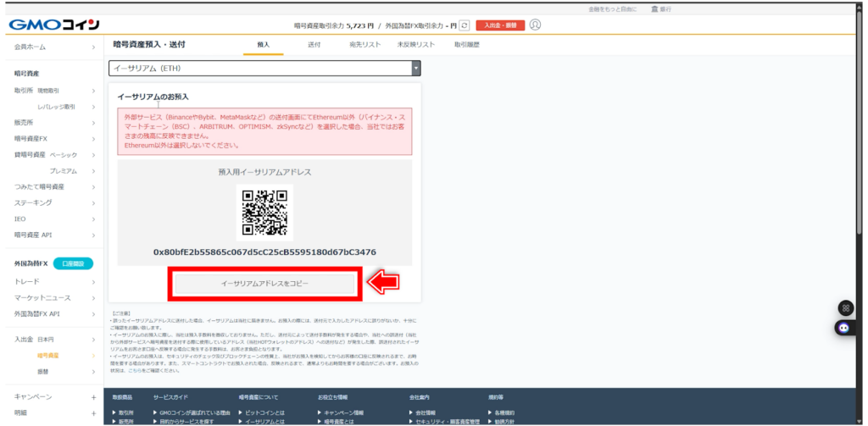Click the 口座開設 badge button
Image resolution: width=868 pixels, height=426 pixels.
(72, 264)
